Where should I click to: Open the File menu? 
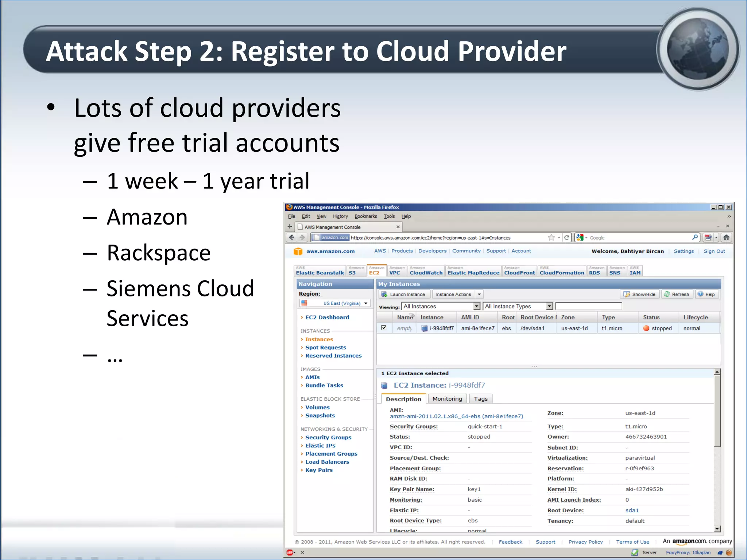(x=291, y=216)
